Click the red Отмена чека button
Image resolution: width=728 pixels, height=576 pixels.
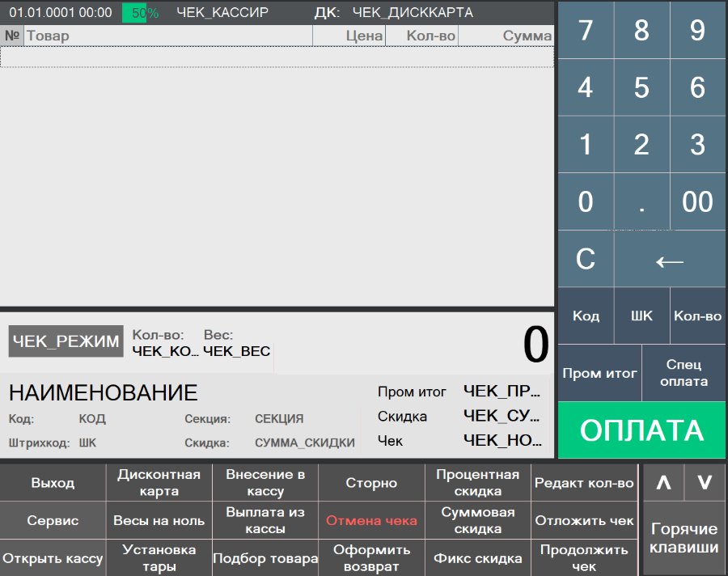click(371, 520)
